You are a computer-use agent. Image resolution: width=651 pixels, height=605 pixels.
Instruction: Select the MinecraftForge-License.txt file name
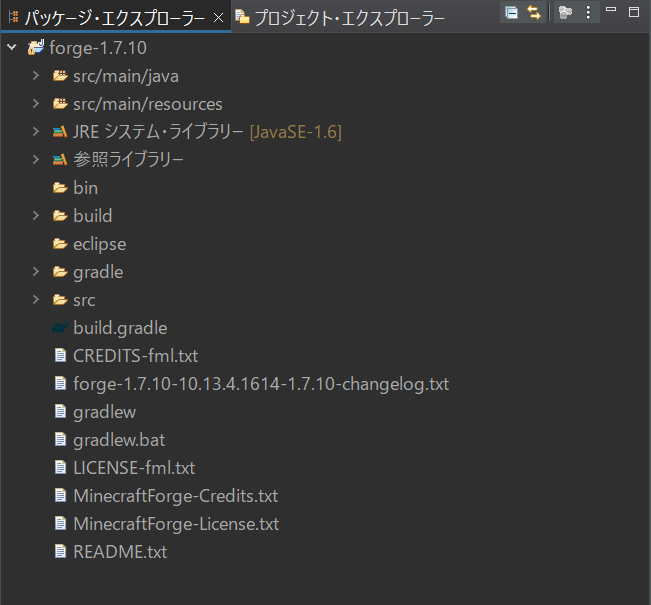click(176, 524)
